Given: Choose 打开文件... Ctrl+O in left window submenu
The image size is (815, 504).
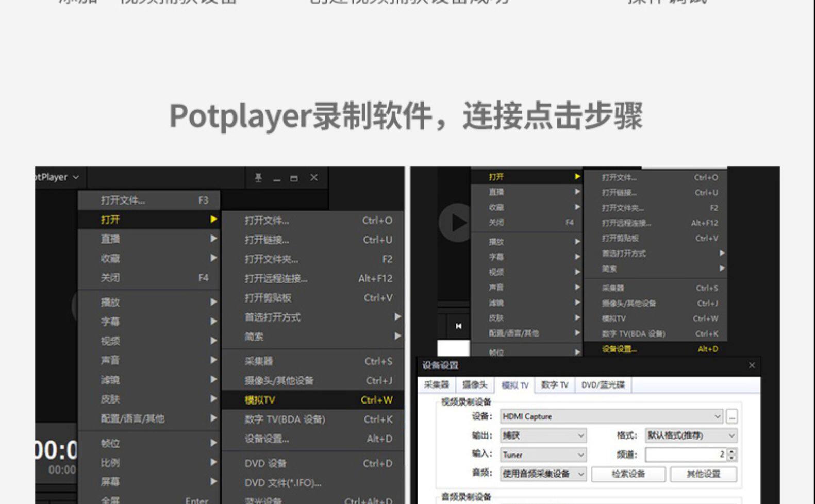Looking at the screenshot, I should 313,221.
